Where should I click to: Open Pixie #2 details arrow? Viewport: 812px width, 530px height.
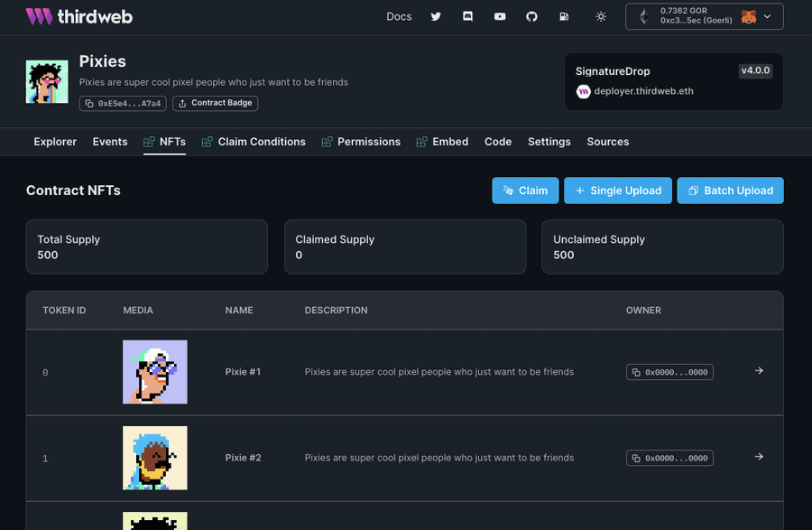click(759, 457)
